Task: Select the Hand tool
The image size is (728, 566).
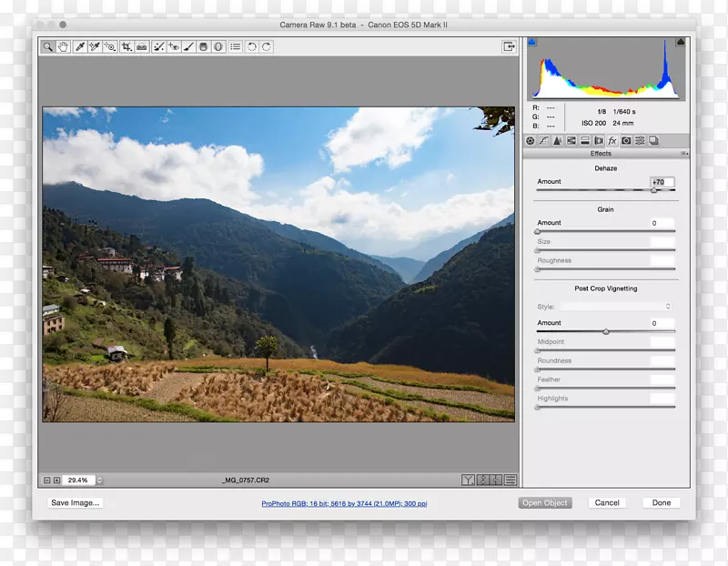Action: pyautogui.click(x=64, y=46)
